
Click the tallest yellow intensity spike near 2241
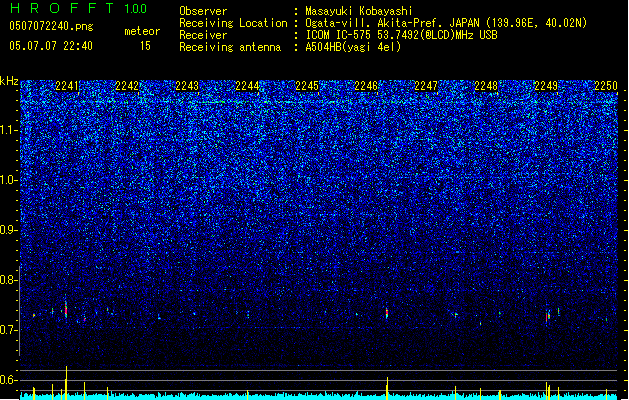(x=67, y=383)
